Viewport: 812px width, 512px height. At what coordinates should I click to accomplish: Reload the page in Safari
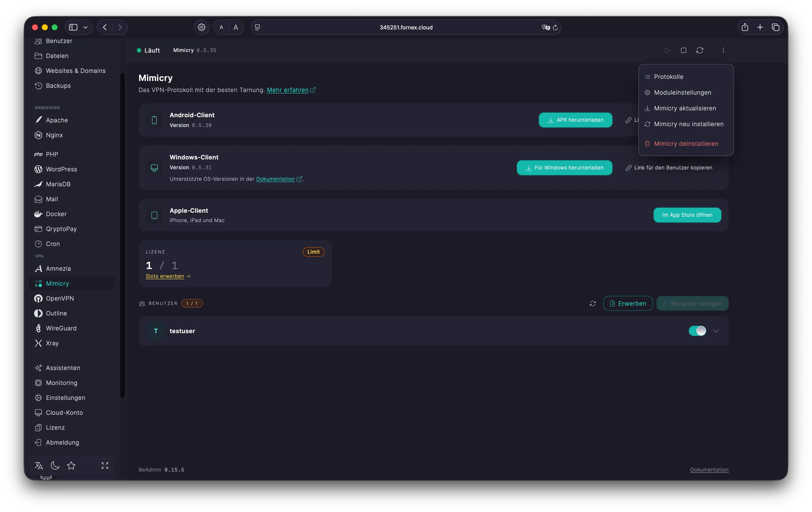[x=555, y=27]
